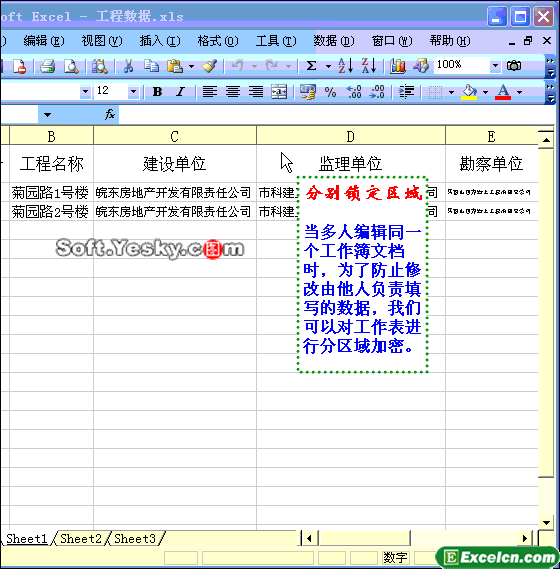Screen dimensions: 560x569
Task: Click the Permission document icon
Action: coord(19,66)
